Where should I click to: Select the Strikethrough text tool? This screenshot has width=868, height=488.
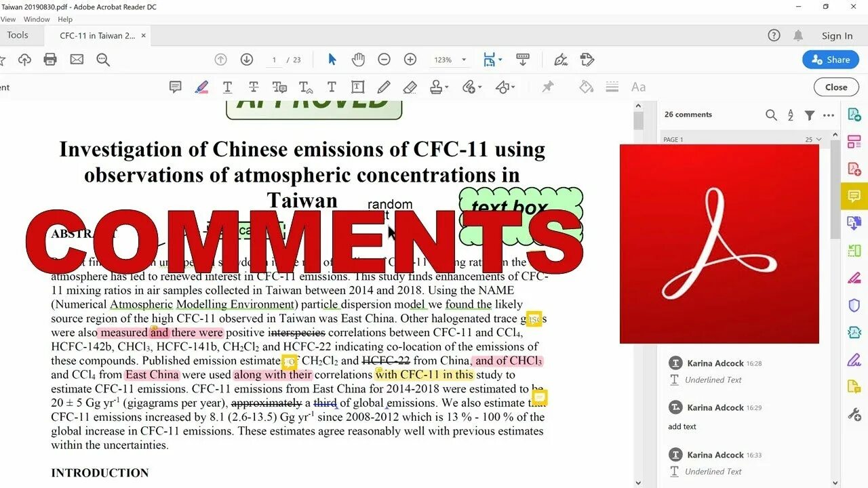(254, 87)
